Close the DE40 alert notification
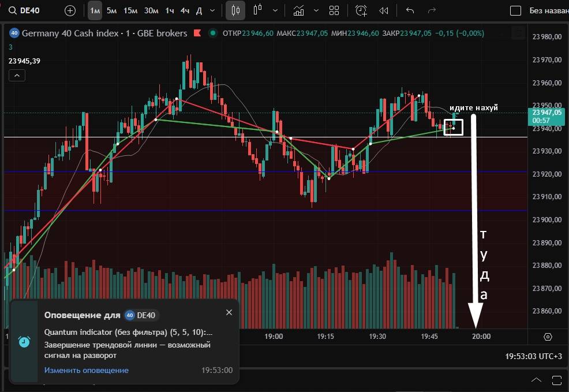Image resolution: width=569 pixels, height=392 pixels. pos(229,312)
